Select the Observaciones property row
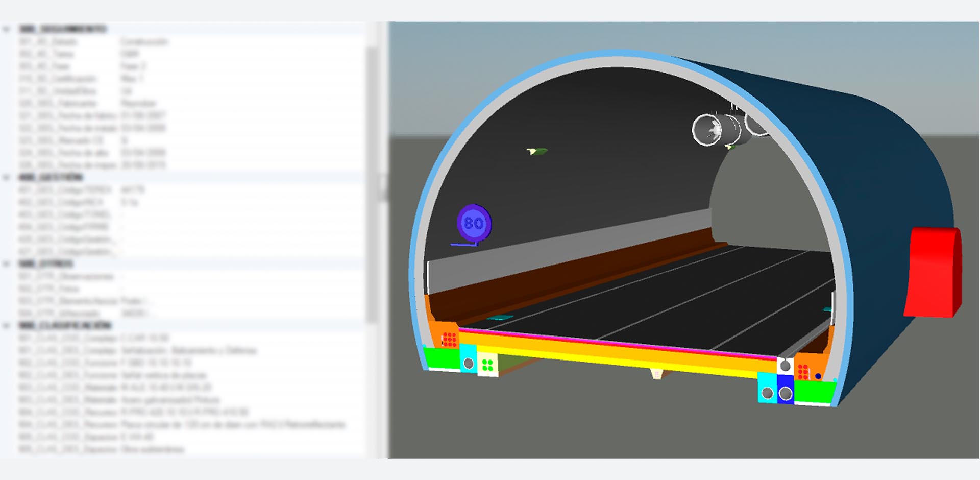 pyautogui.click(x=66, y=276)
